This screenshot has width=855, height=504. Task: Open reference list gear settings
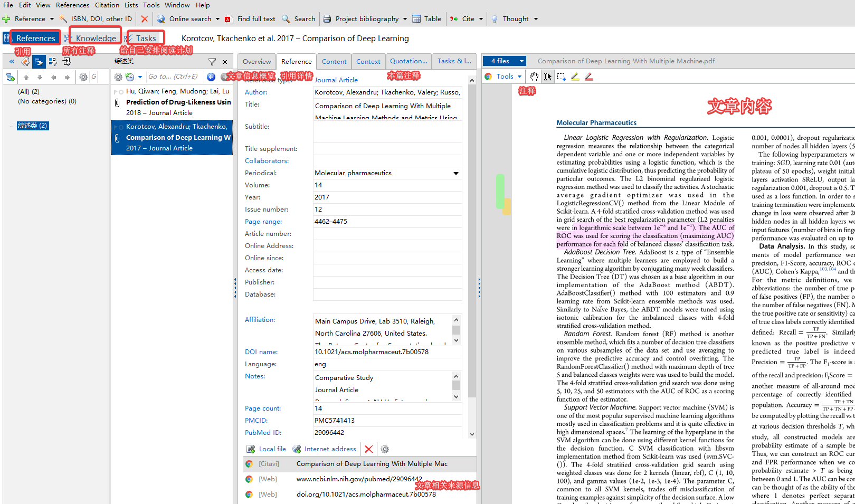[x=118, y=77]
